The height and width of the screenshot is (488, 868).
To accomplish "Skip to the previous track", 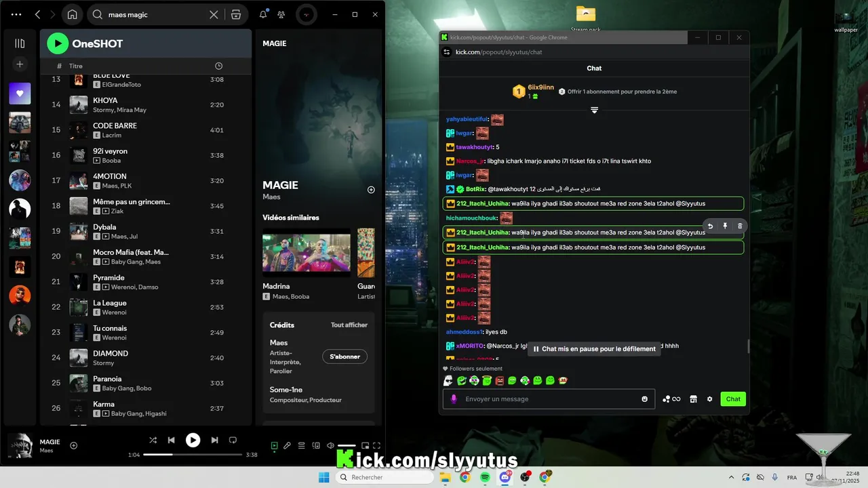I will (x=172, y=441).
